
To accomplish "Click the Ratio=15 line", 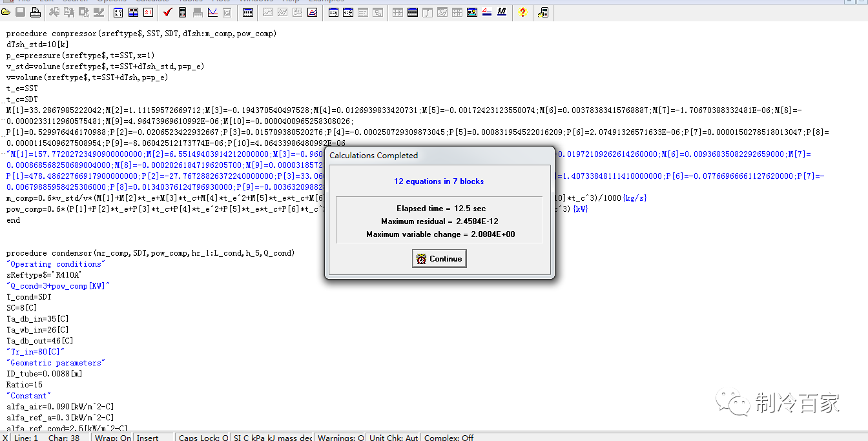I will click(x=24, y=385).
